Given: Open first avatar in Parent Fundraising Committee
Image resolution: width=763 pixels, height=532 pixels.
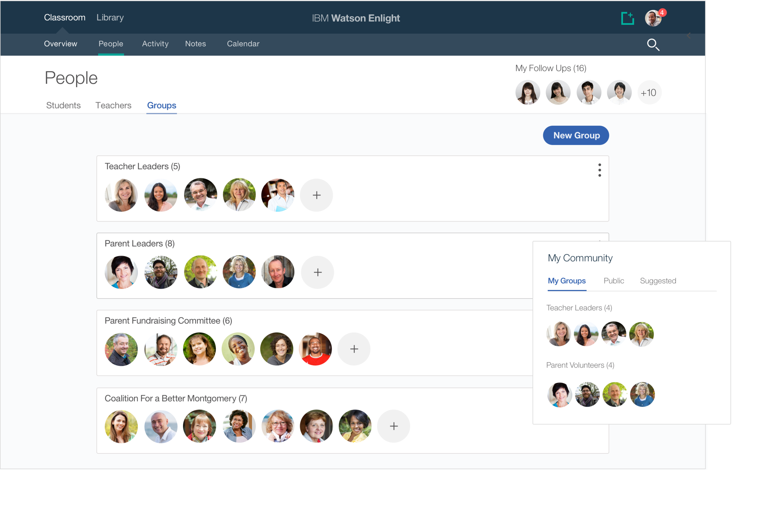Looking at the screenshot, I should pyautogui.click(x=121, y=349).
